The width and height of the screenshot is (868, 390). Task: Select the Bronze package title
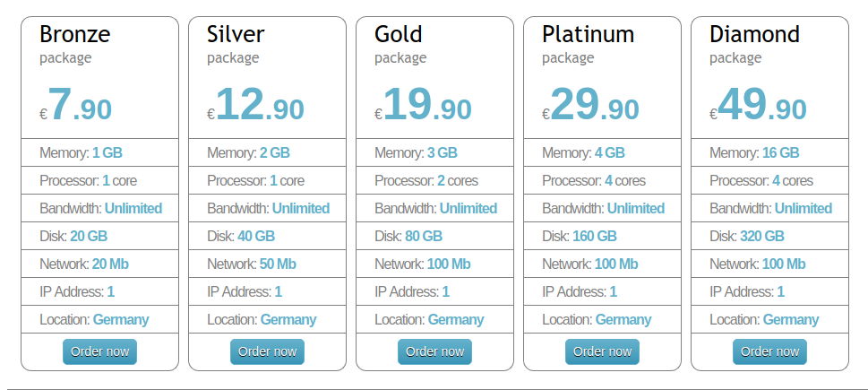[74, 34]
